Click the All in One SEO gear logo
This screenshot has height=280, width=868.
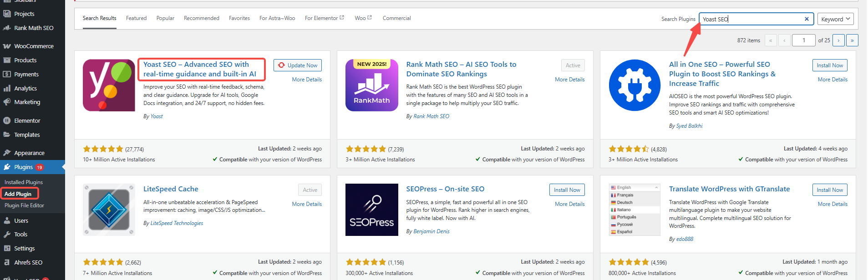click(635, 85)
